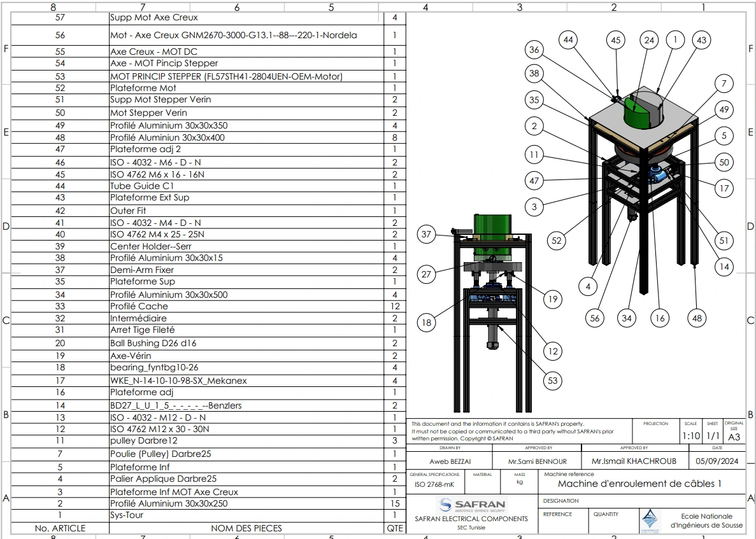Click the scale value '1:10'
The width and height of the screenshot is (756, 539).
coord(691,436)
